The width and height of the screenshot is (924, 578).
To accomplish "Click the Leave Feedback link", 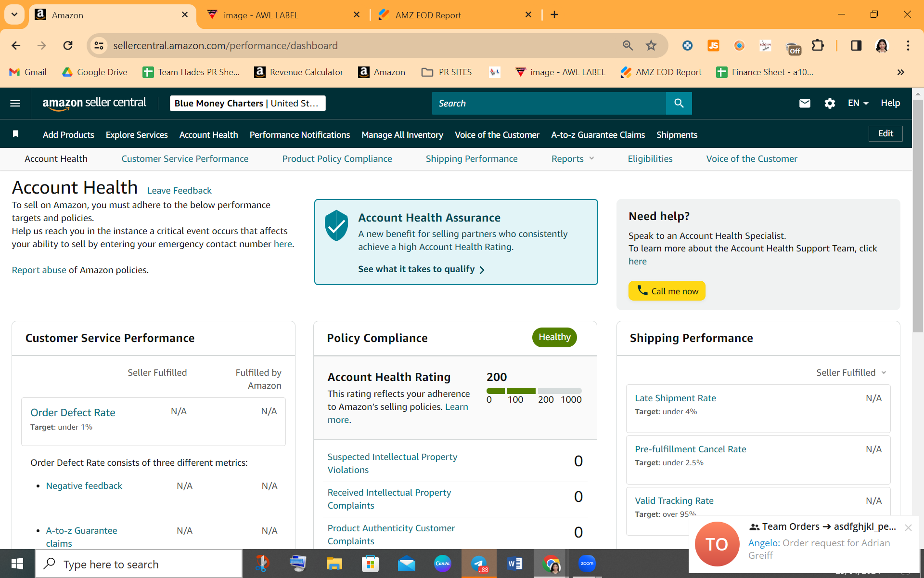I will coord(179,191).
